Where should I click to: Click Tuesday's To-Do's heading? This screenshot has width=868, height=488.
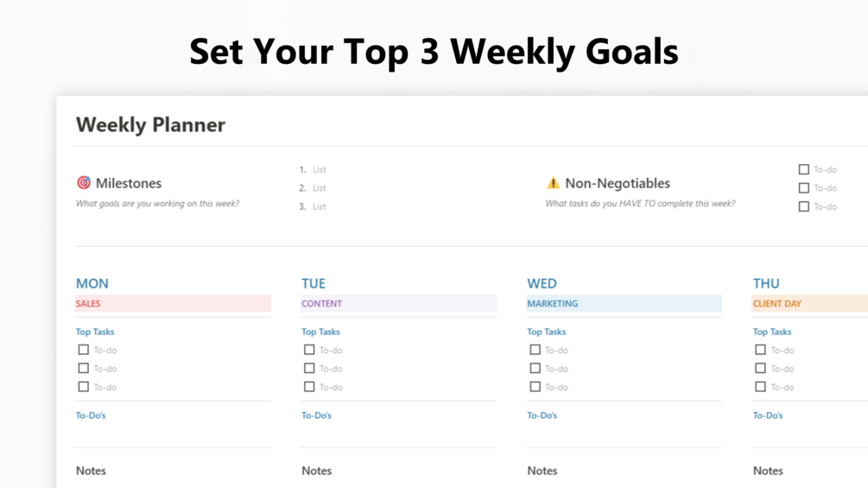point(316,415)
